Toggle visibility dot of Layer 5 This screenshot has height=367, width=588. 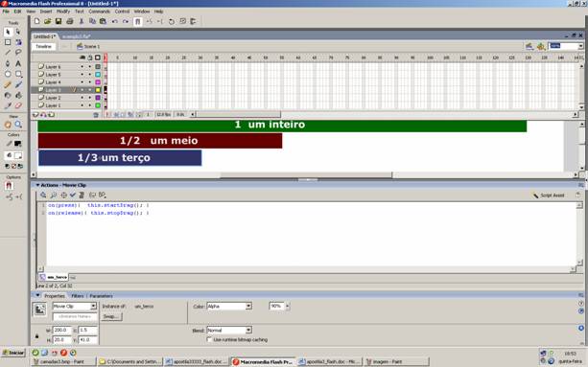pos(82,75)
